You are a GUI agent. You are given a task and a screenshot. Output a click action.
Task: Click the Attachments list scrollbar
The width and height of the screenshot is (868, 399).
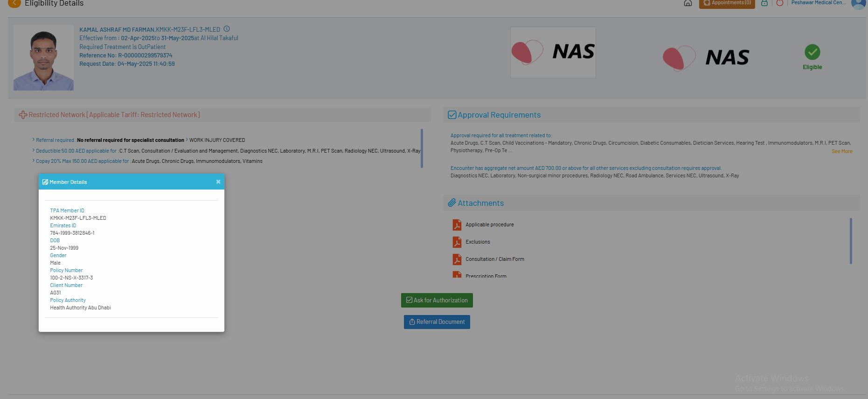(x=851, y=241)
